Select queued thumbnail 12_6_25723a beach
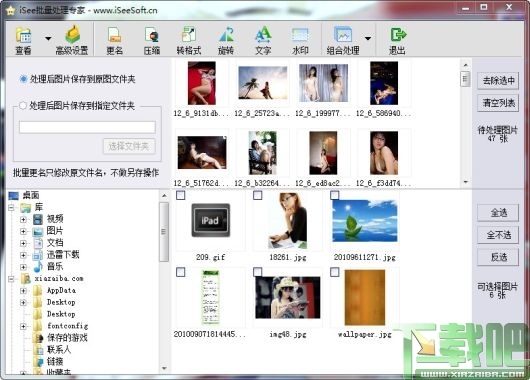 [x=263, y=83]
